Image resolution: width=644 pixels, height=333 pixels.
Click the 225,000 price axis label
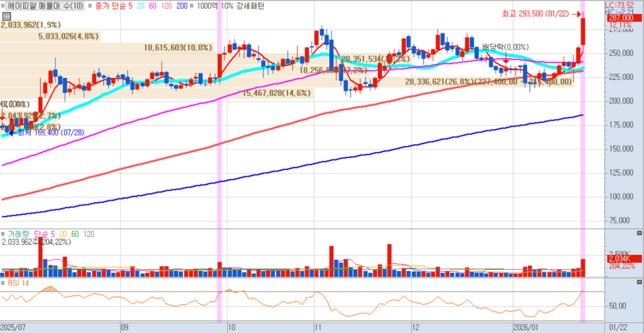point(620,77)
